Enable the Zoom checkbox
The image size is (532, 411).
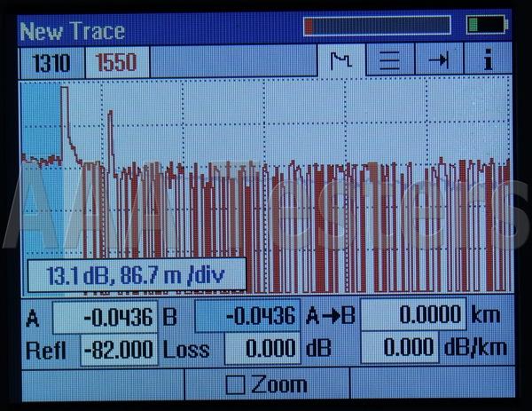click(236, 384)
